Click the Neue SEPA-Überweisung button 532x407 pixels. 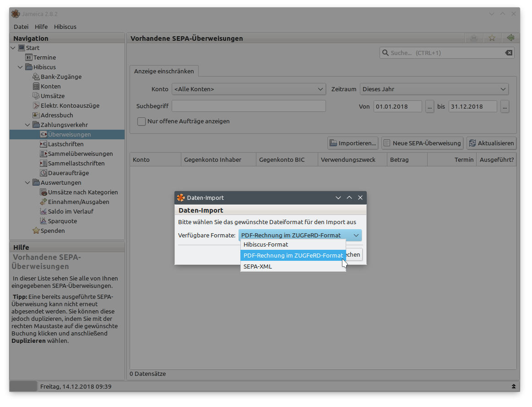coord(423,143)
